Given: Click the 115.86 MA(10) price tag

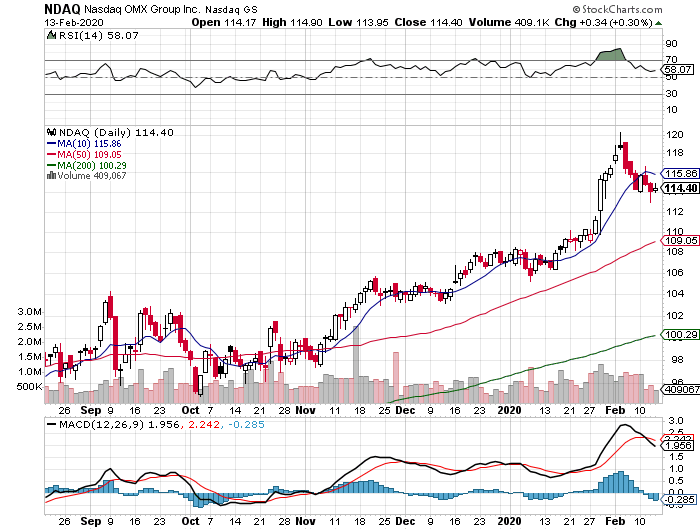Looking at the screenshot, I should click(x=680, y=173).
